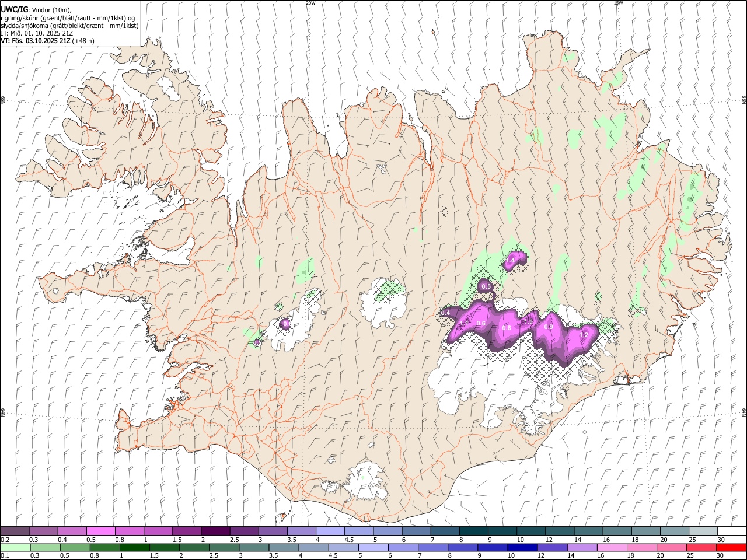Click the 0.5 snowfall value on map
Image resolution: width=747 pixels, height=560 pixels.
(x=486, y=286)
